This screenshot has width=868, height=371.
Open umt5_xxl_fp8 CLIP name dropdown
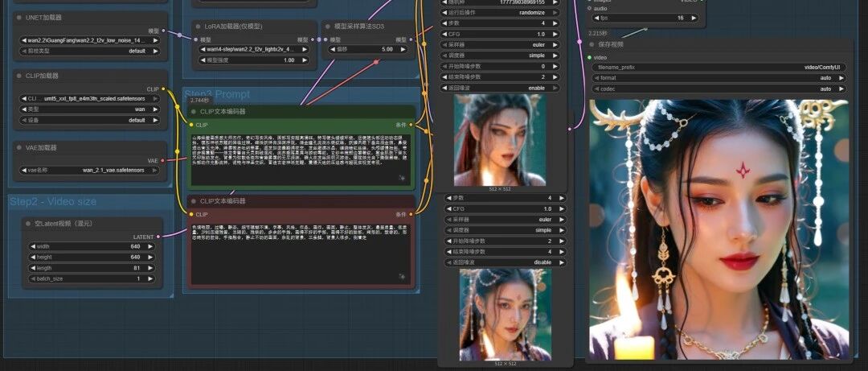coord(89,99)
